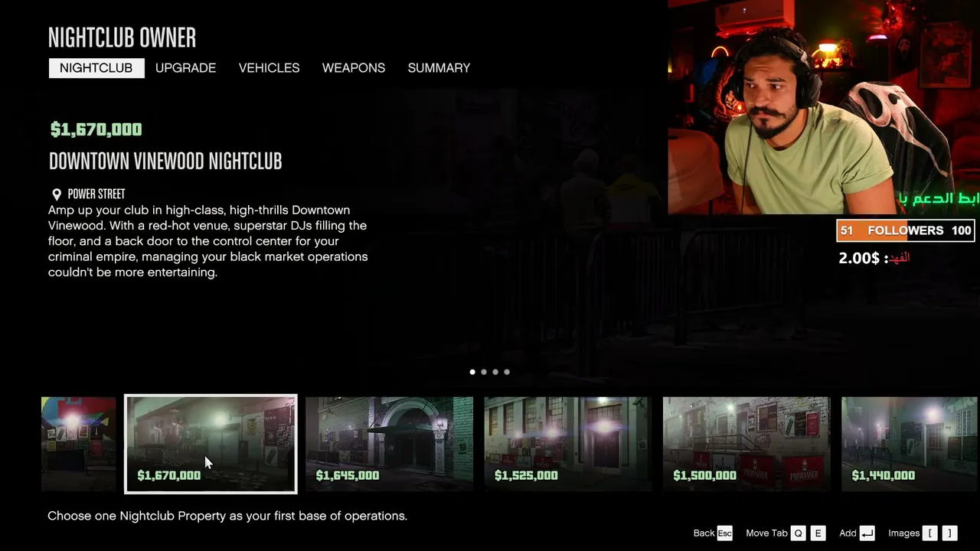Click the 'Move Tab' control label
Image resolution: width=980 pixels, height=551 pixels.
click(x=766, y=533)
